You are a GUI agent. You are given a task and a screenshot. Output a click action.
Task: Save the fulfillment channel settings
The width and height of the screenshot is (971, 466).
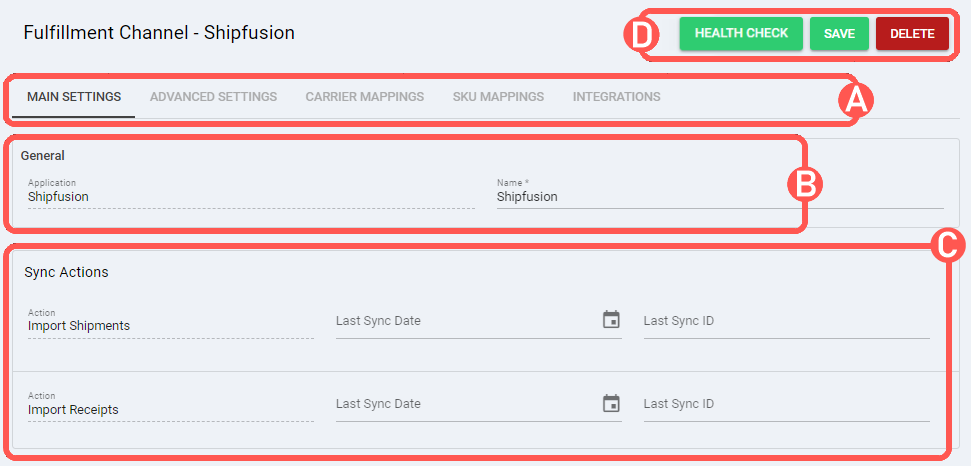[x=839, y=33]
